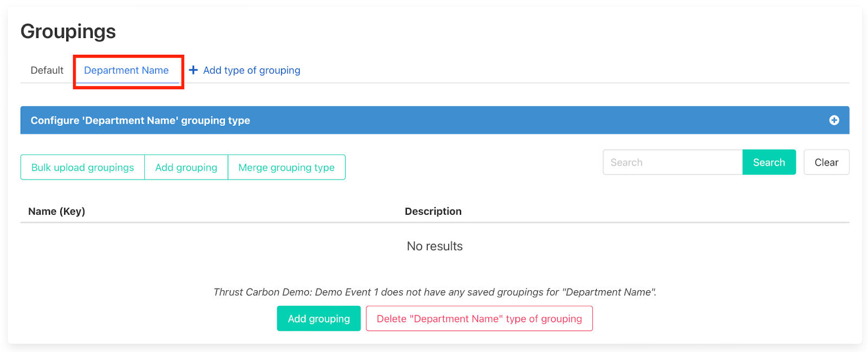Click the plus icon beside Add type of grouping
This screenshot has width=868, height=352.
(x=193, y=70)
